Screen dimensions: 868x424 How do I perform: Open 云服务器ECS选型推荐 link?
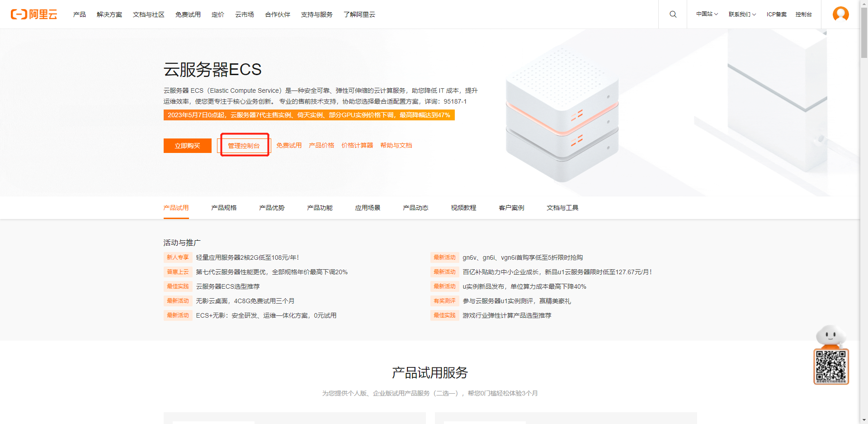click(x=228, y=286)
